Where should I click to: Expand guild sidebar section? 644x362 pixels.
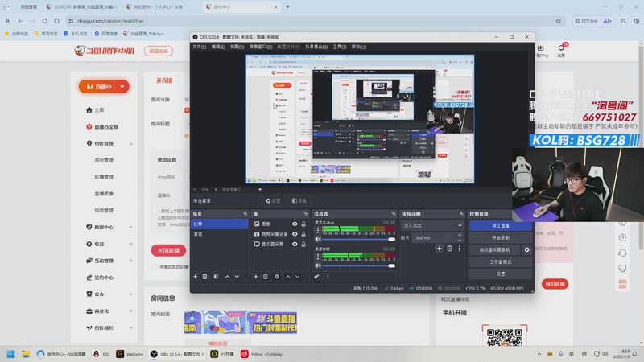click(x=130, y=294)
